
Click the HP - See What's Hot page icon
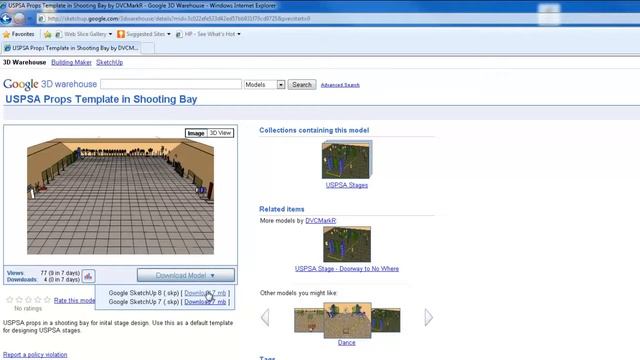pyautogui.click(x=179, y=34)
